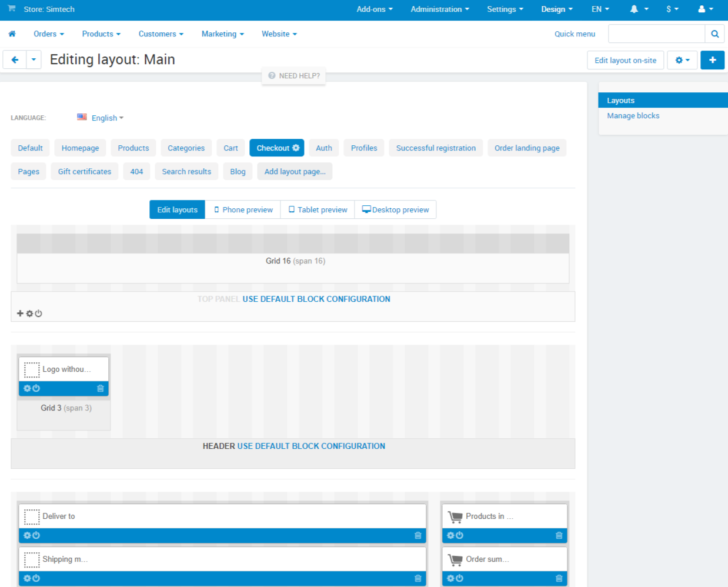Image resolution: width=728 pixels, height=587 pixels.
Task: Toggle power status of Deliver to block
Action: point(36,535)
